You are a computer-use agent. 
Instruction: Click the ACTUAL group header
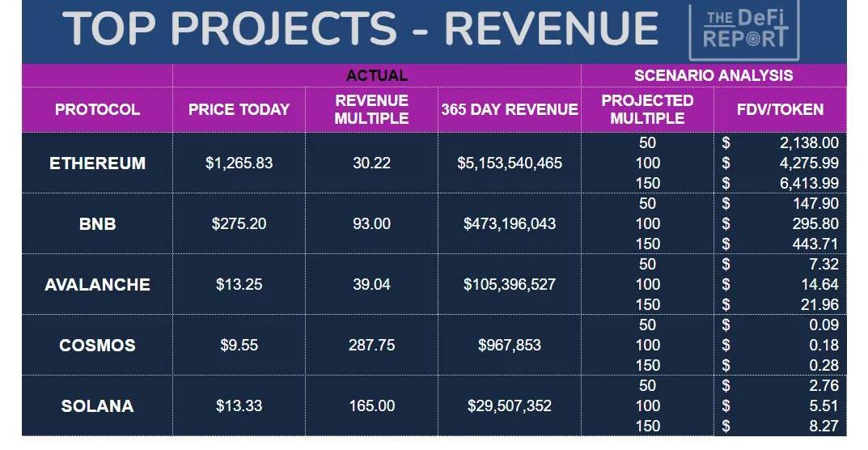pos(376,75)
